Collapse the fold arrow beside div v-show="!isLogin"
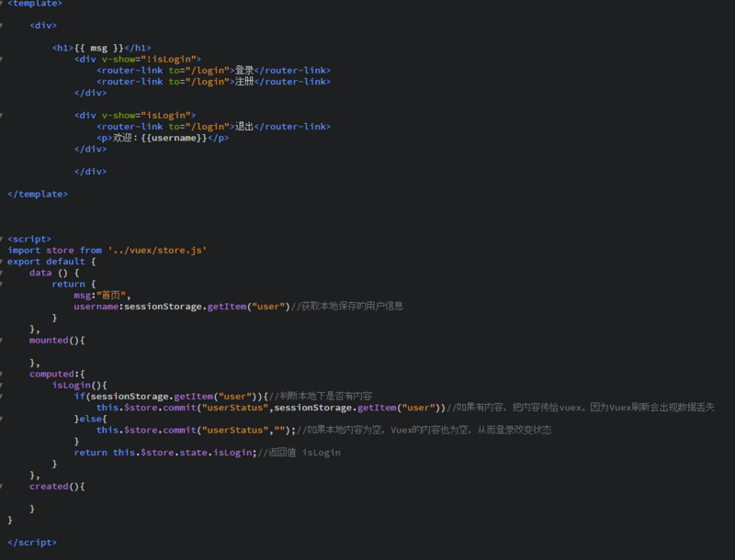735x560 pixels. (2, 59)
